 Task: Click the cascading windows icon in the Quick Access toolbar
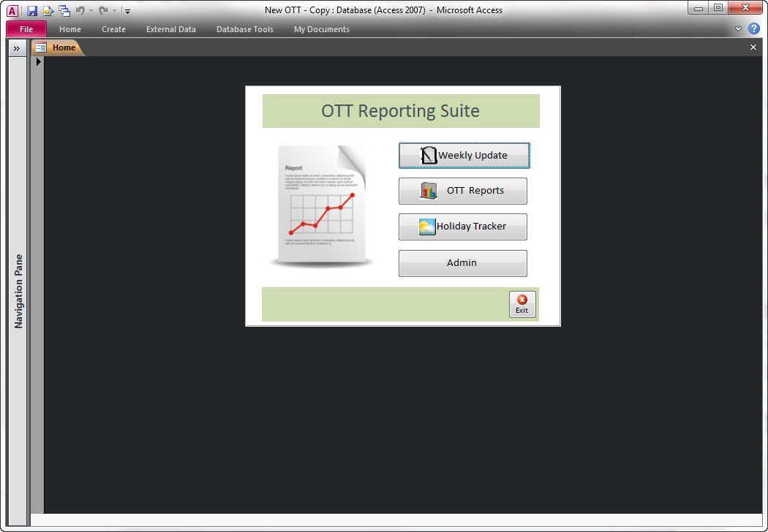(64, 10)
